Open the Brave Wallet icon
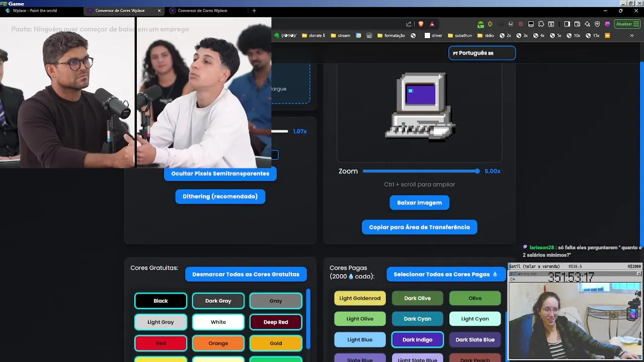Viewport: 644px width, 362px height. [577, 24]
